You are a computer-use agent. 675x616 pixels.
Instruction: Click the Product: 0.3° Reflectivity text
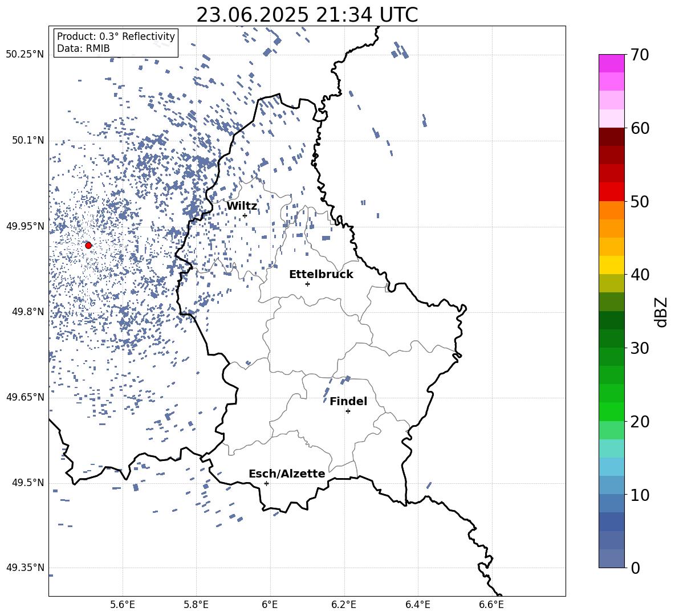pos(116,36)
